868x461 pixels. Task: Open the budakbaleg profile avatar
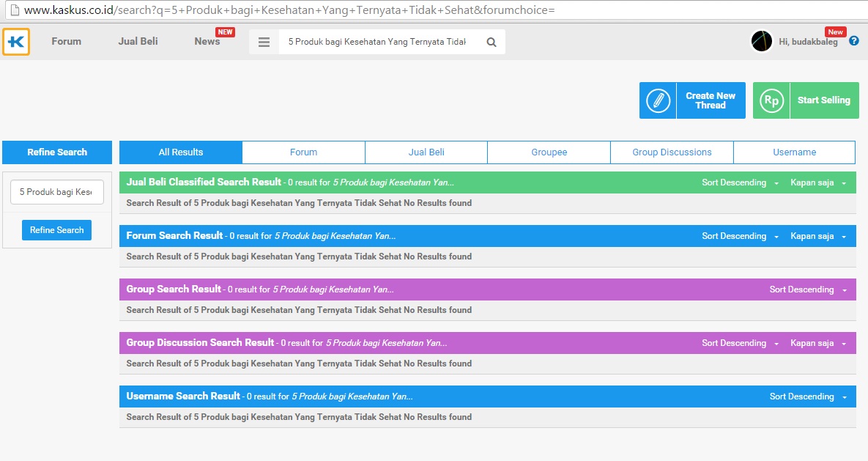pyautogui.click(x=761, y=42)
